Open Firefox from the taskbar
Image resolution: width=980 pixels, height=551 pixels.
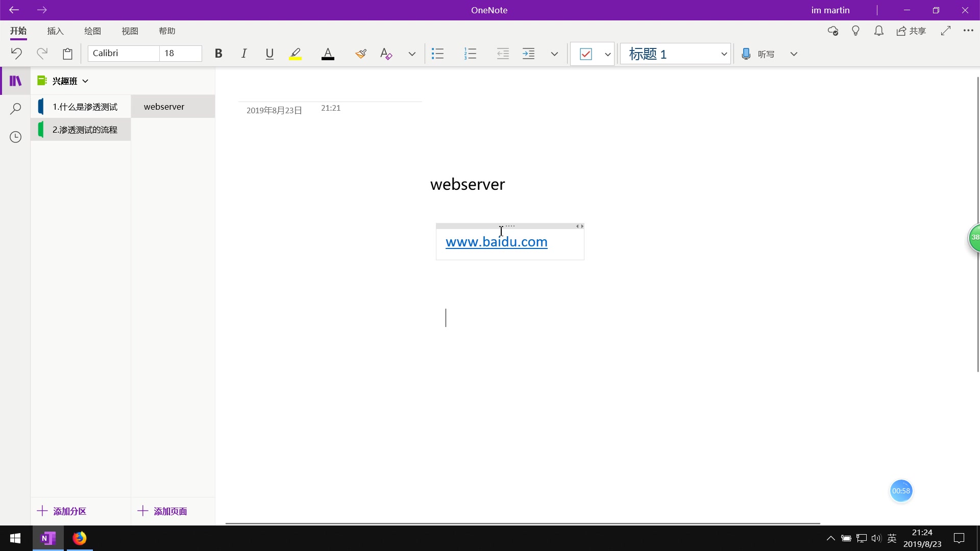point(79,538)
